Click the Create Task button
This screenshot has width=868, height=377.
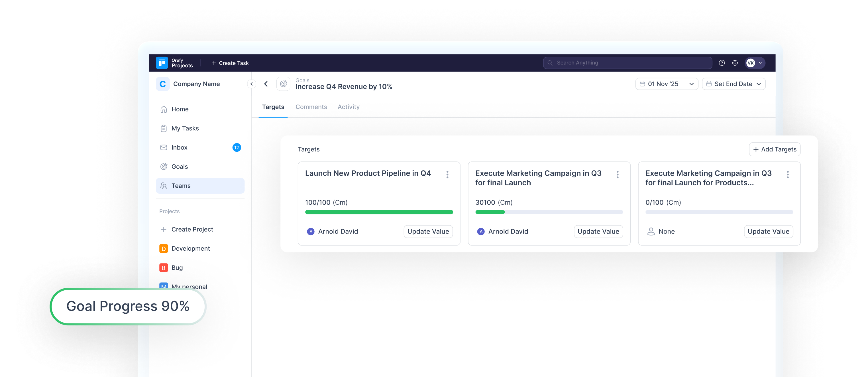[230, 63]
